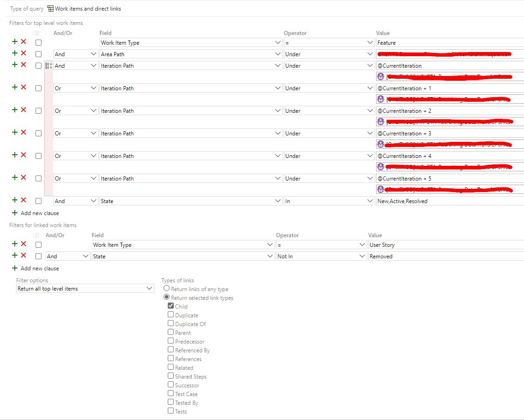Edit the User Story value field
Image resolution: width=524 pixels, height=420 pixels.
click(446, 245)
